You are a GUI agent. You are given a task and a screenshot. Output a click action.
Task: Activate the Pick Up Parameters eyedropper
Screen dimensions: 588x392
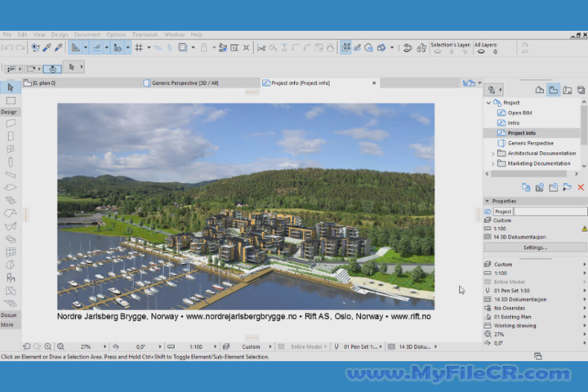click(x=47, y=47)
